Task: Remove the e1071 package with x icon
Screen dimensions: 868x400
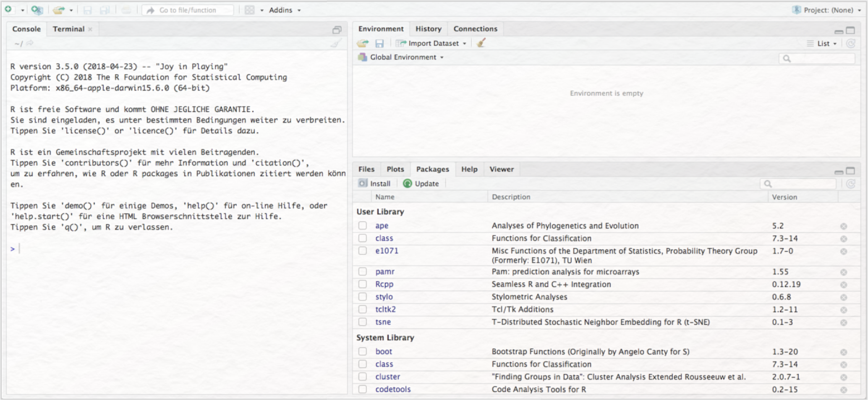Action: 844,251
